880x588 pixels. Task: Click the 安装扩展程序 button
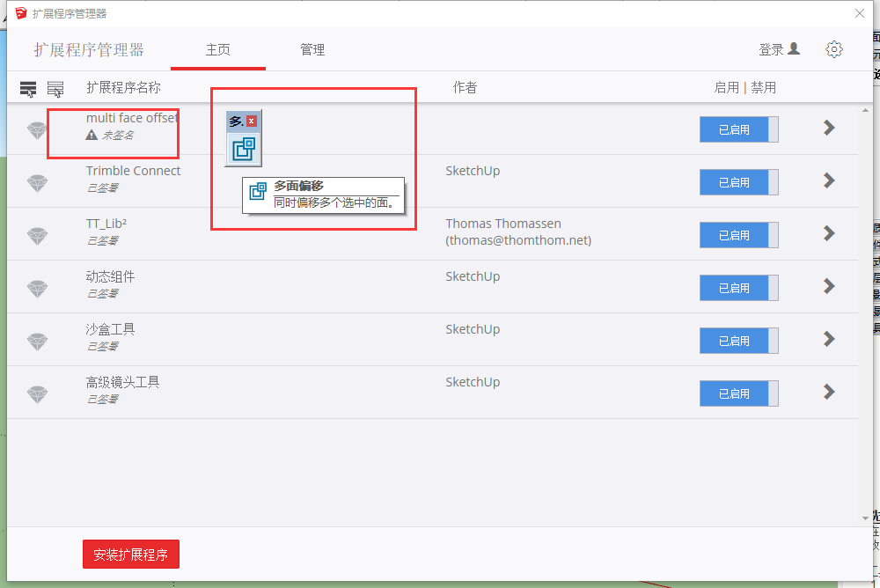click(131, 555)
